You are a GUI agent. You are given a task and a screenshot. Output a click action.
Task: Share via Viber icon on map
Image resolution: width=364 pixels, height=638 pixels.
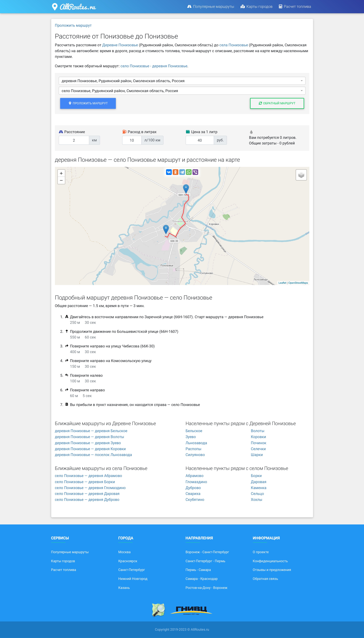click(195, 172)
